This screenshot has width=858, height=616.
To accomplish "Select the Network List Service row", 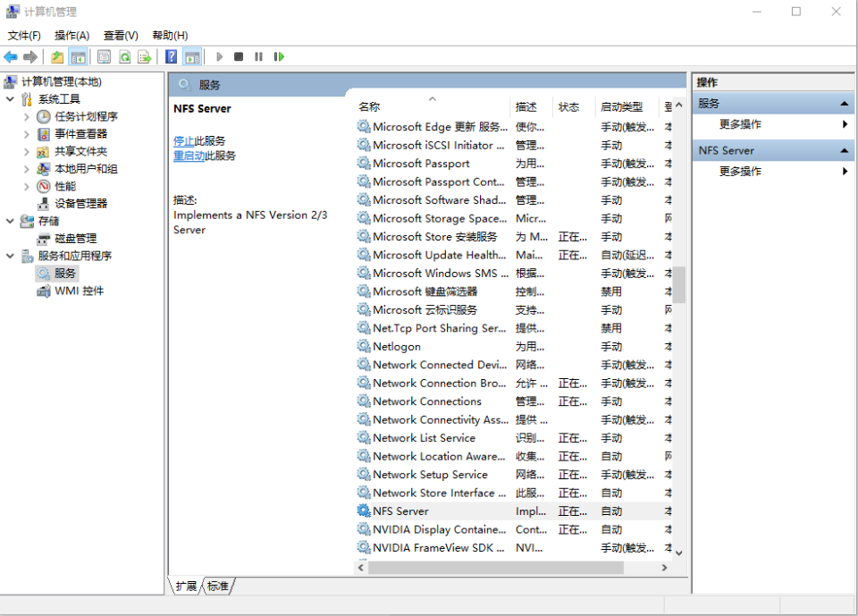I will pos(514,438).
